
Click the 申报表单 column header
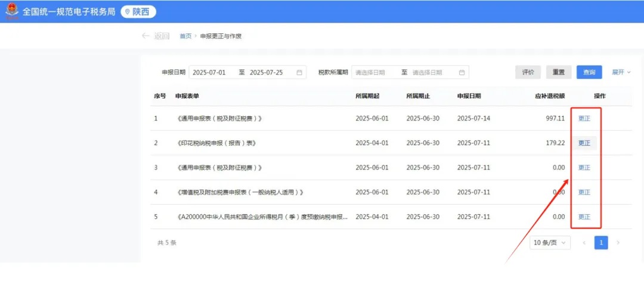point(187,95)
